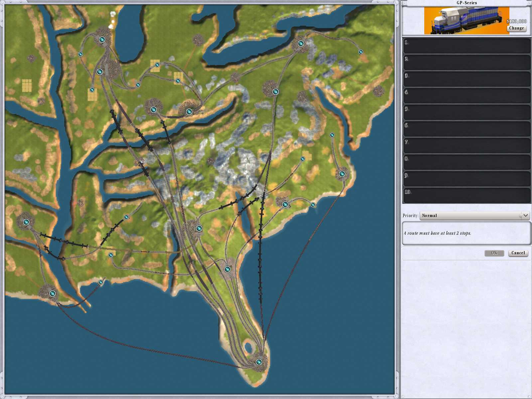This screenshot has height=399, width=532.
Task: Select route stop slot 7
Action: coord(467,146)
